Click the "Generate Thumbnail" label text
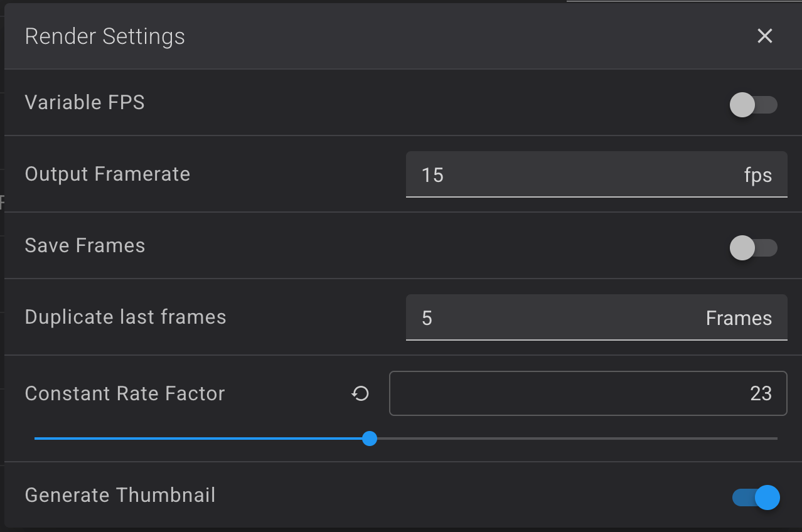Screen dimensions: 802x532 click(120, 495)
